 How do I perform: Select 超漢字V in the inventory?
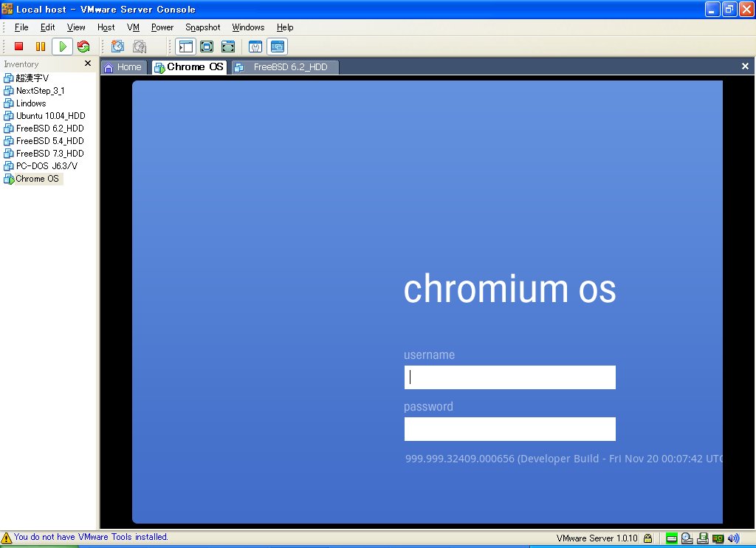[27, 78]
